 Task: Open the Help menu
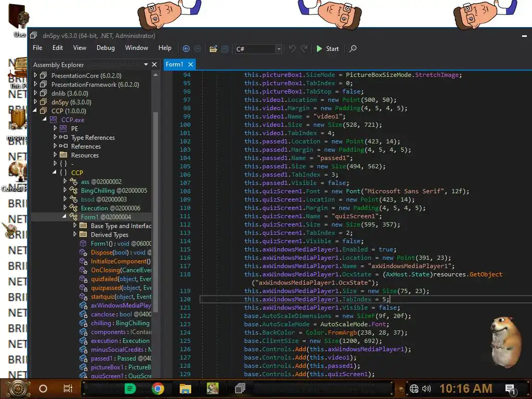click(165, 48)
